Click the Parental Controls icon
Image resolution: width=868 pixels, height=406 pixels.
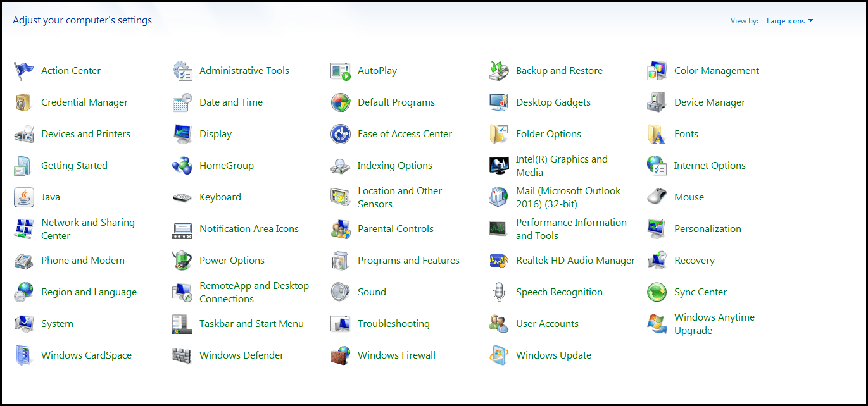pyautogui.click(x=341, y=229)
